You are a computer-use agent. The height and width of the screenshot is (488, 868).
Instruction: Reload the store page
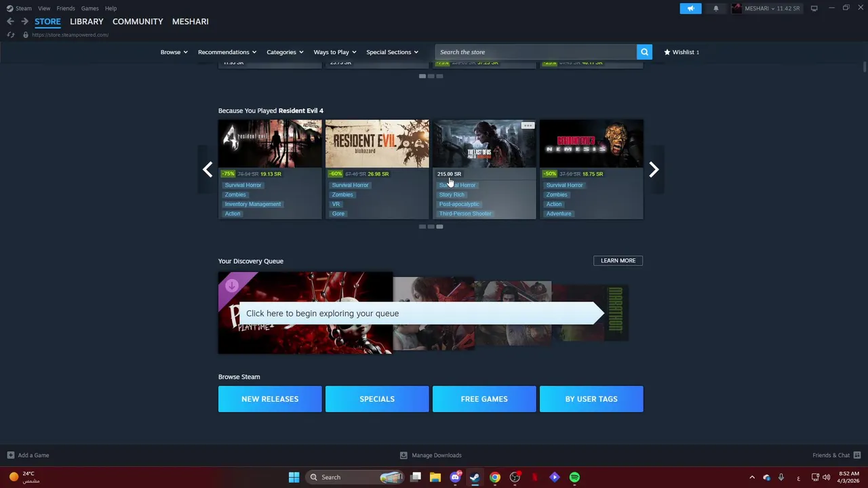[x=10, y=35]
